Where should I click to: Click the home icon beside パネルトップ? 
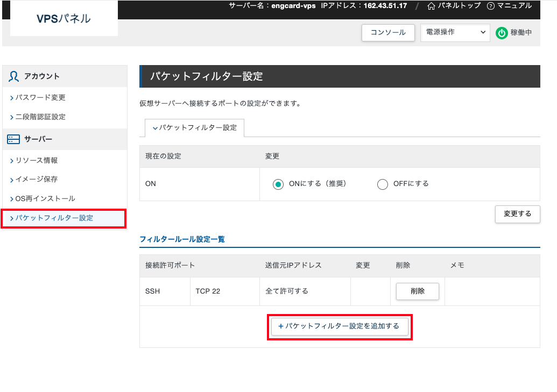coord(431,6)
